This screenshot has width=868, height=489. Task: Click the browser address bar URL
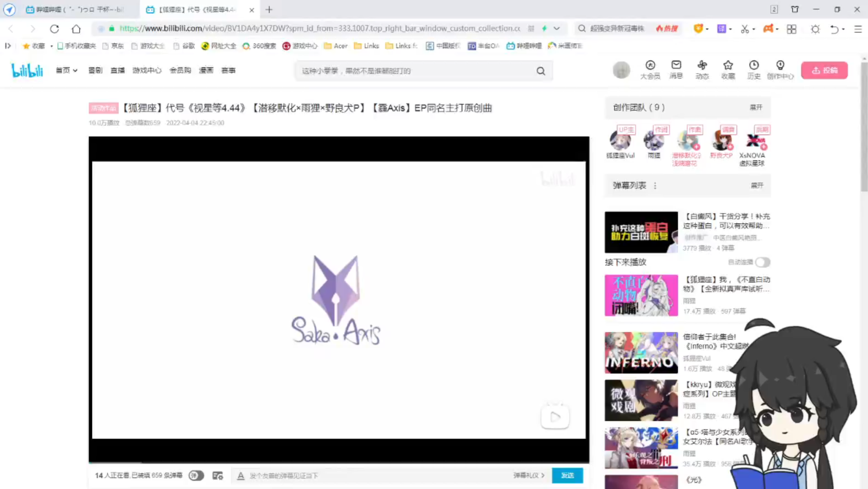coord(319,28)
